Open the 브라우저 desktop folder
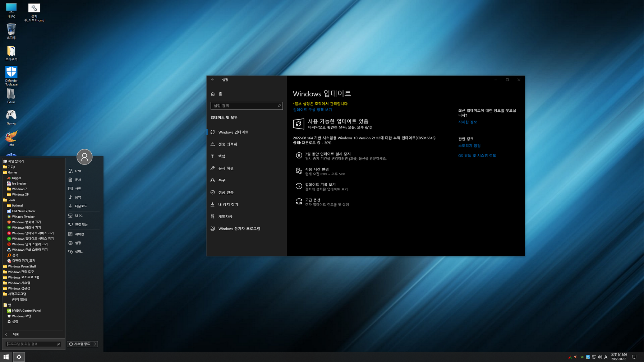This screenshot has height=362, width=644. point(11,53)
